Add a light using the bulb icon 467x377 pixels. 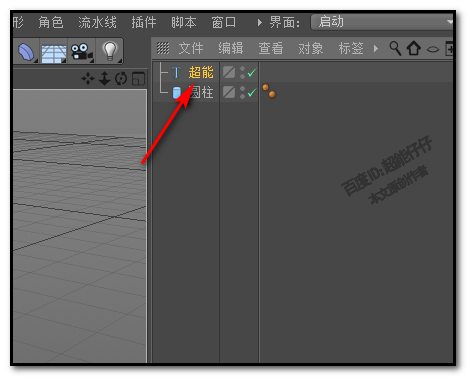[110, 51]
